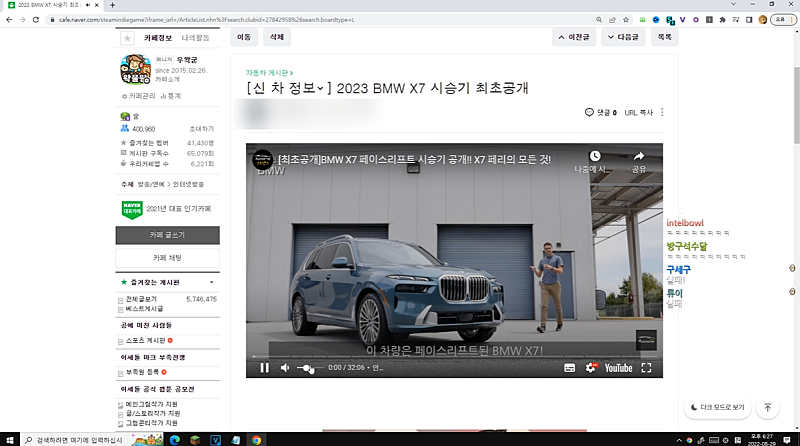Switch to the 나의활동 tab

pyautogui.click(x=196, y=38)
